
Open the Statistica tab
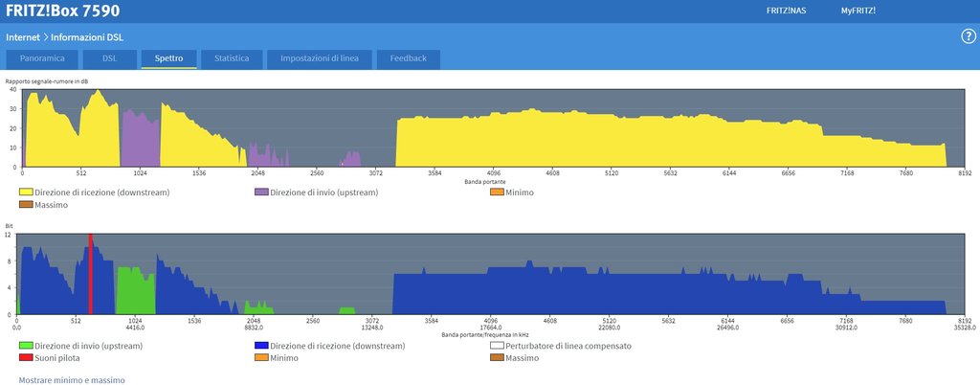point(232,58)
